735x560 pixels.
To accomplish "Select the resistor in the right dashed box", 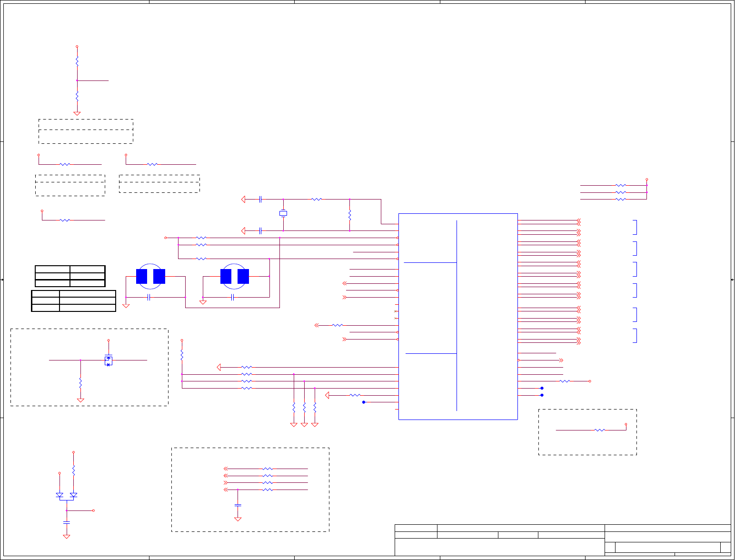I will pyautogui.click(x=600, y=430).
